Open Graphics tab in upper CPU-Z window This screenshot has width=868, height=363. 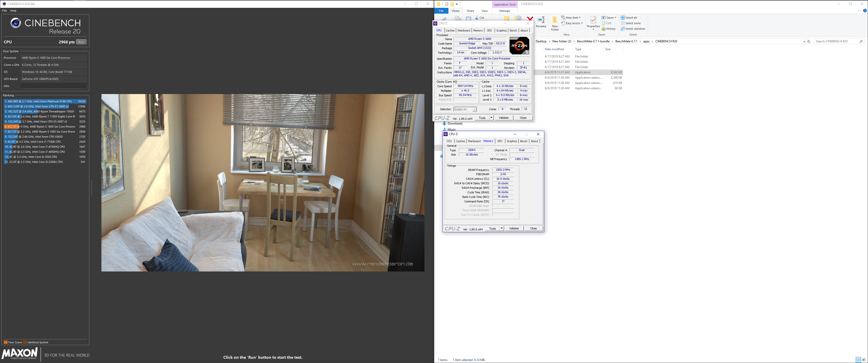[x=501, y=31]
